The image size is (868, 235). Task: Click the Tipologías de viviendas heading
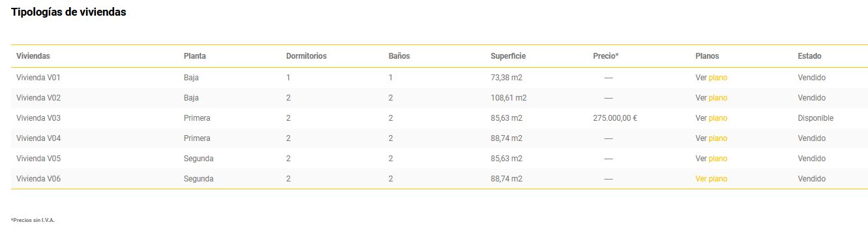[x=68, y=12]
